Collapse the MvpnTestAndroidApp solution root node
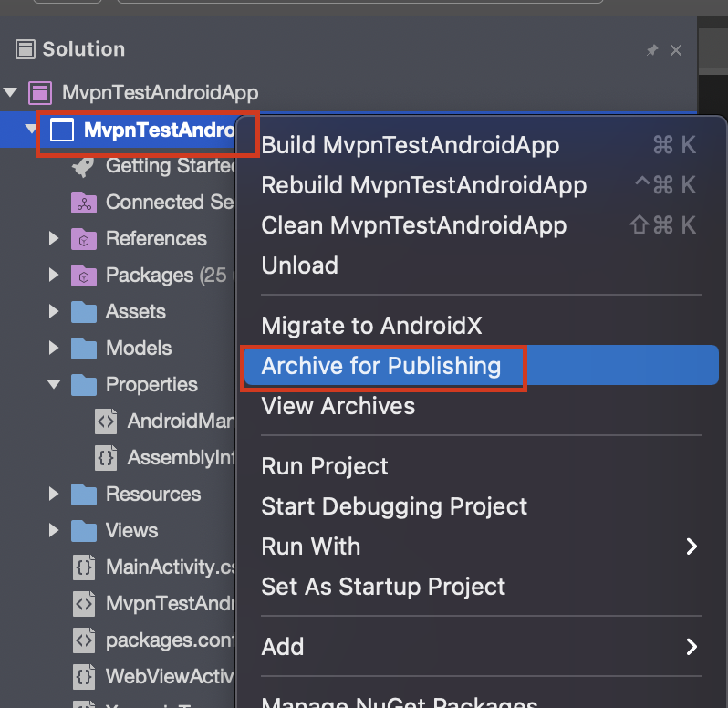The width and height of the screenshot is (728, 708). click(11, 93)
